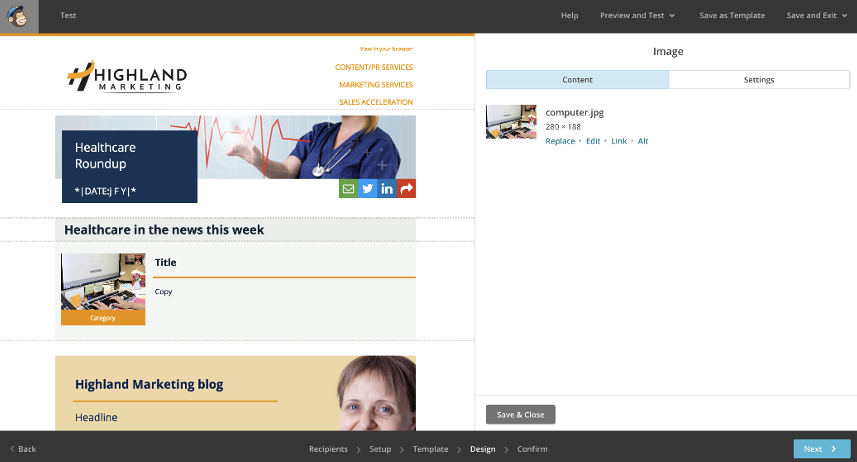Viewport: 857px width, 462px height.
Task: Click the LinkedIn share icon
Action: pos(387,189)
